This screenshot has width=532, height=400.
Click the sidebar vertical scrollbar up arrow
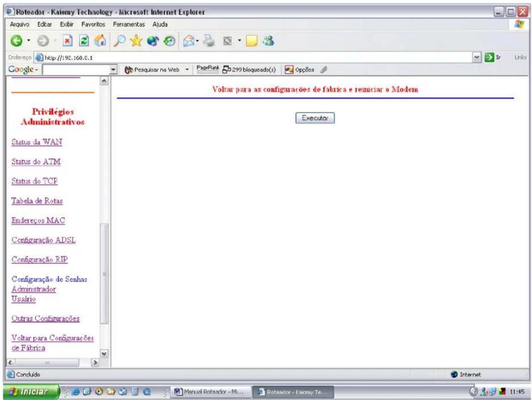[104, 82]
